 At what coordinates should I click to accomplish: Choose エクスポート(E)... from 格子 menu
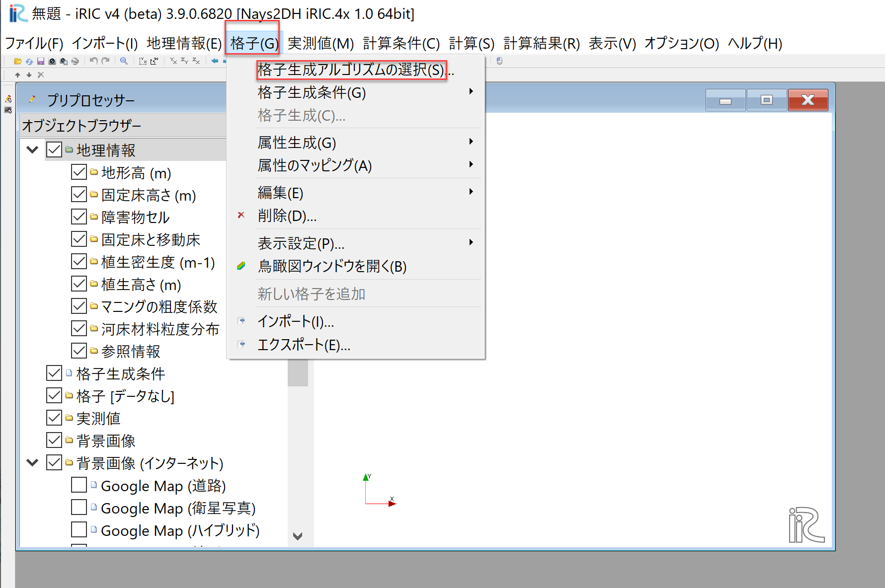click(355, 345)
